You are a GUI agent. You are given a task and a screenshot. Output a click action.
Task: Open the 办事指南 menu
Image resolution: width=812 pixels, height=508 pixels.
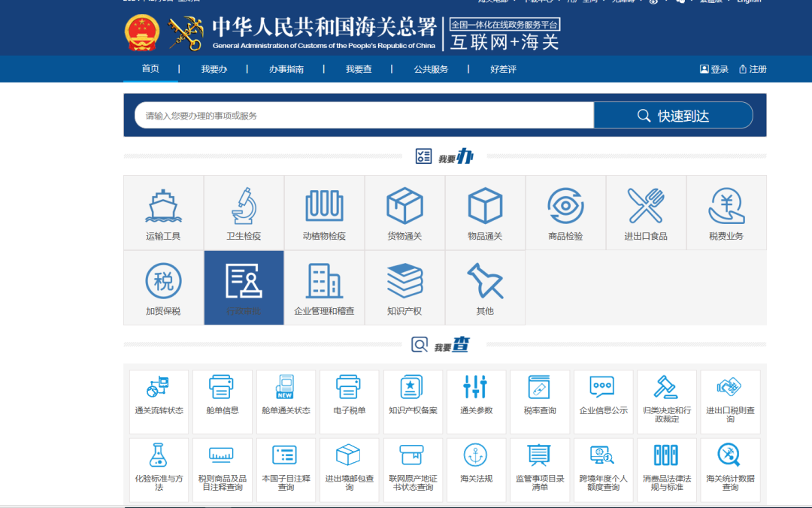(x=286, y=68)
